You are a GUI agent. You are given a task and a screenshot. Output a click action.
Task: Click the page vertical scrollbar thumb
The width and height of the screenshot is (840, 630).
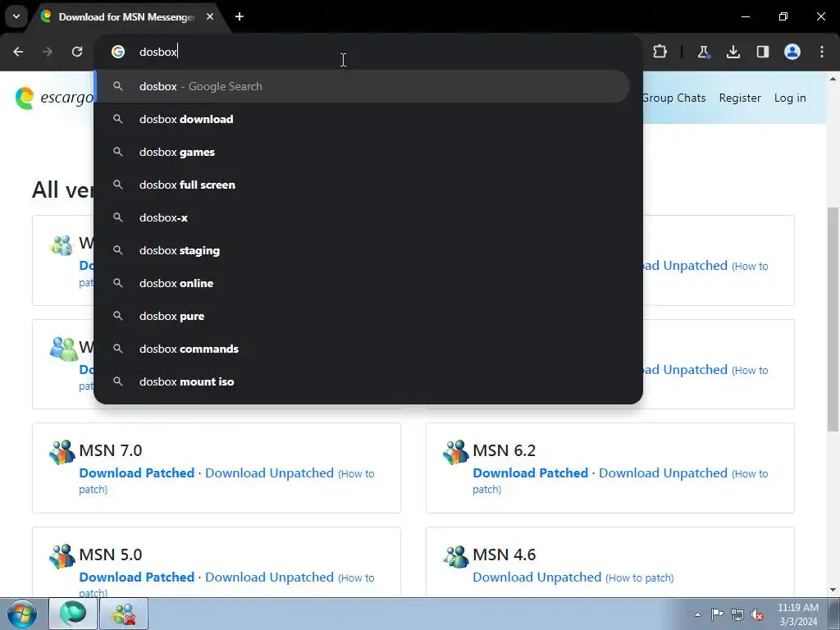tap(833, 319)
